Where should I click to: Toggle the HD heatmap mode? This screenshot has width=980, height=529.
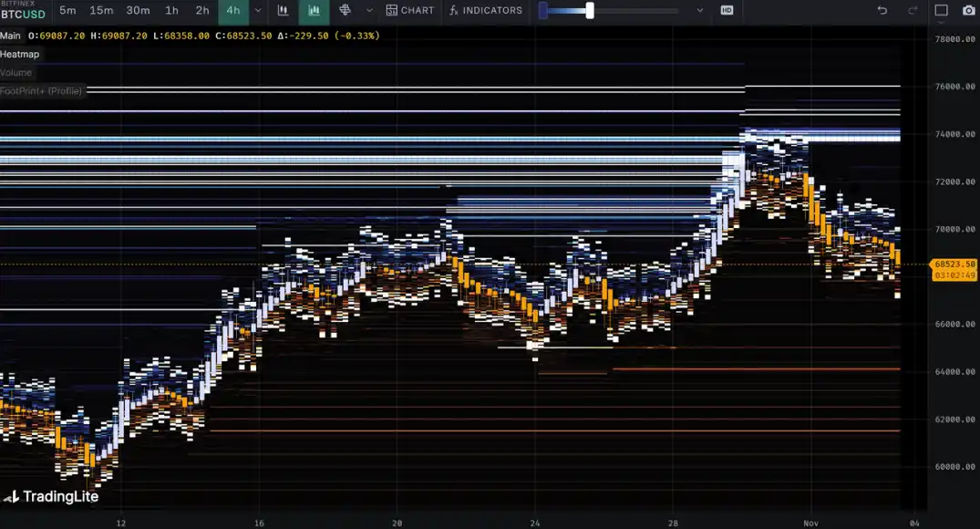[727, 11]
